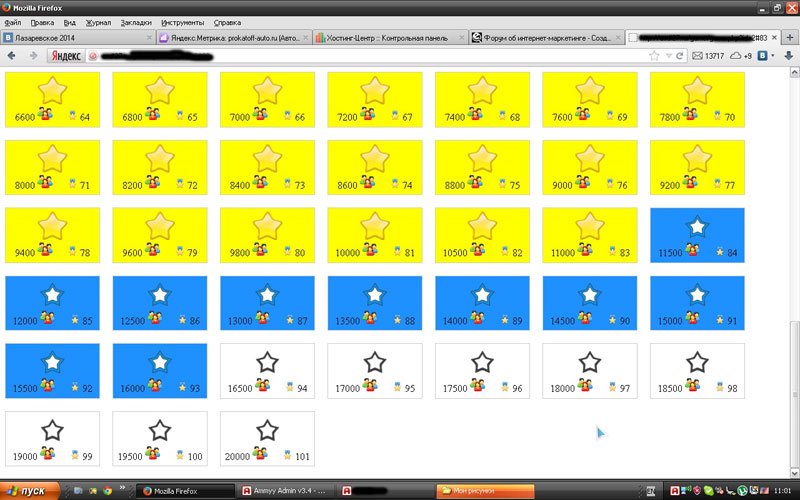The image size is (800, 500).
Task: Switch to the Яндекс.Метрика tab
Action: pyautogui.click(x=234, y=38)
